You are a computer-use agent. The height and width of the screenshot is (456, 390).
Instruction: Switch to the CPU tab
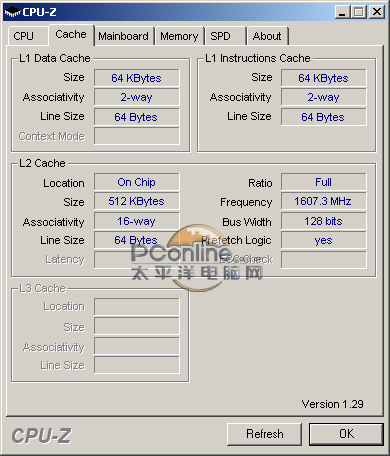click(x=28, y=36)
